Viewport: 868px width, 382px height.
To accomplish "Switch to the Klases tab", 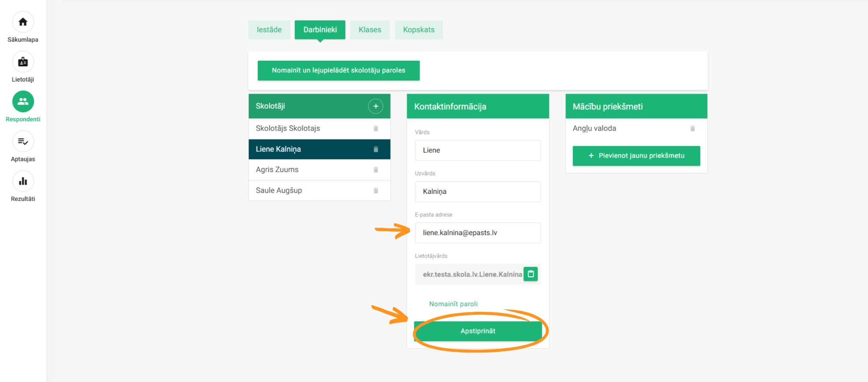I will tap(370, 30).
